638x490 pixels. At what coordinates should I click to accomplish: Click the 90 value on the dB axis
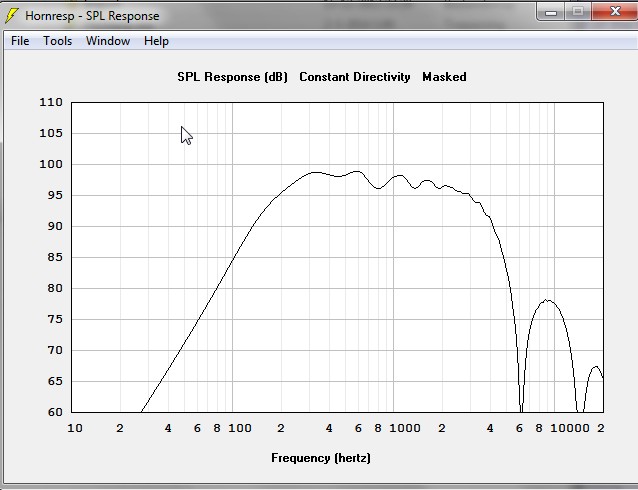click(x=55, y=226)
